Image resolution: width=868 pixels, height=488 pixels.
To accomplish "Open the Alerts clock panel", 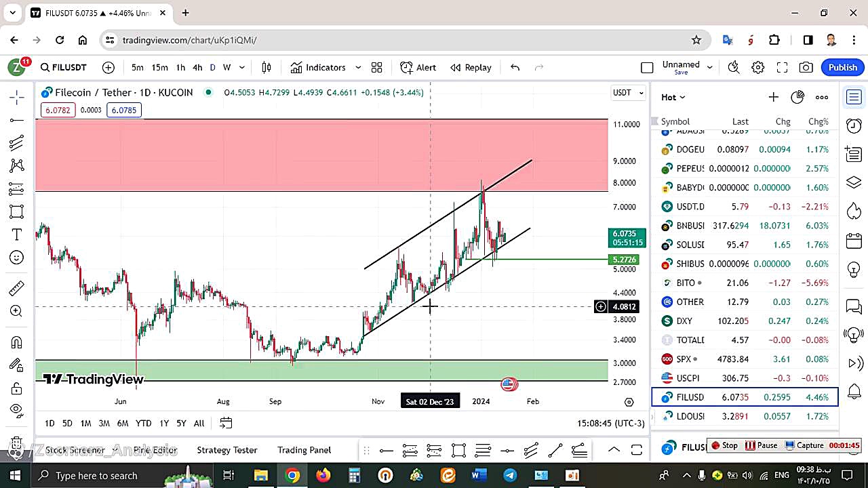I will [854, 125].
